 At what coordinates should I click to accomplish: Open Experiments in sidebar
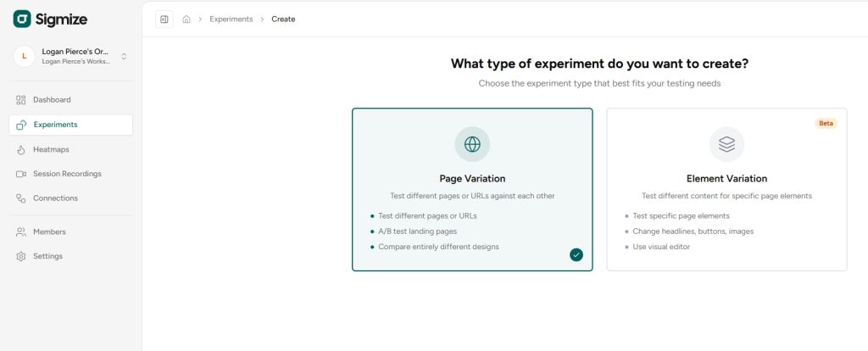(x=71, y=125)
